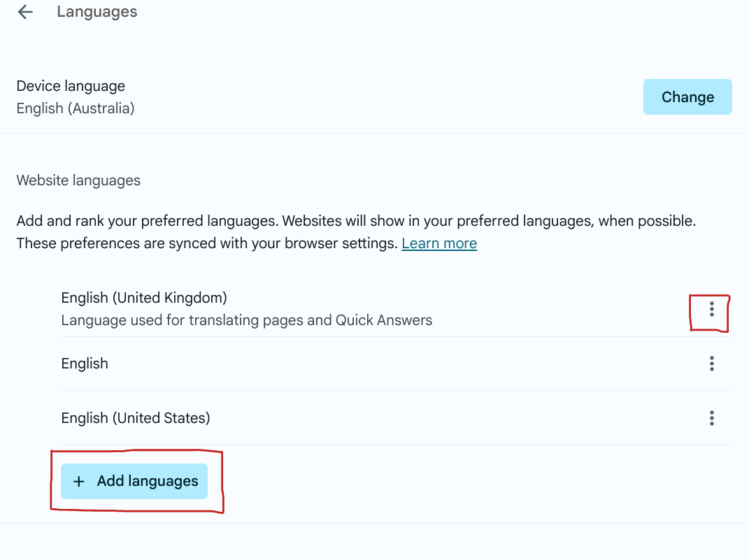
Task: Select the English (United Kingdom) language name
Action: [144, 298]
